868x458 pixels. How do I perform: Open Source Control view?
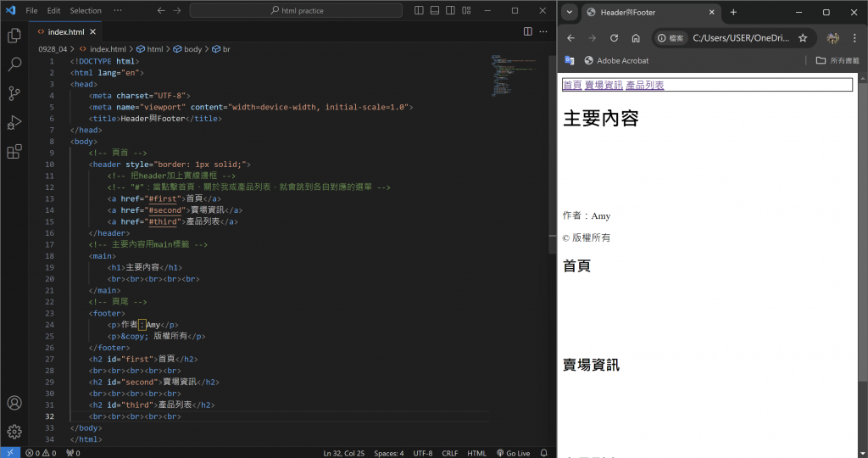[14, 93]
